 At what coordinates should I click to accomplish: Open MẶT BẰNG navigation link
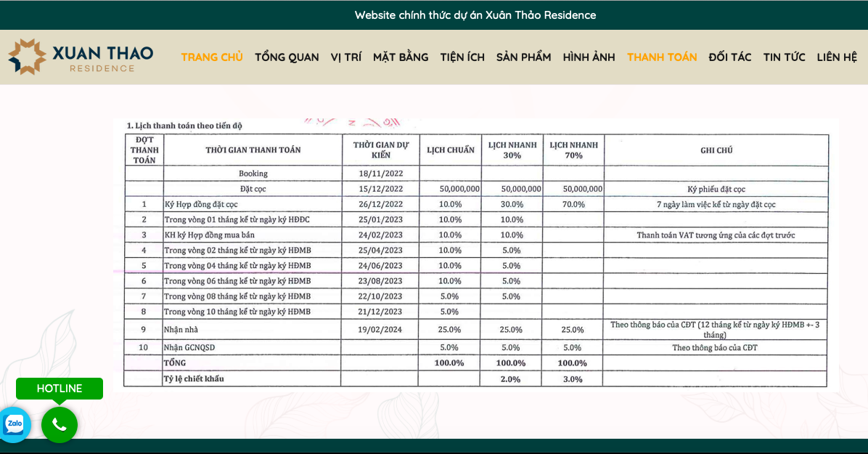pyautogui.click(x=401, y=57)
